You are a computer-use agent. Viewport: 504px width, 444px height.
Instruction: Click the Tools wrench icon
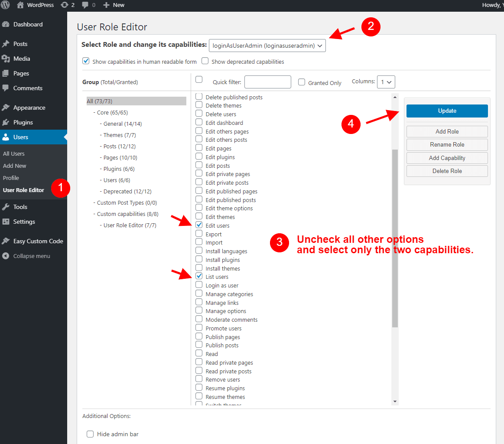click(6, 207)
